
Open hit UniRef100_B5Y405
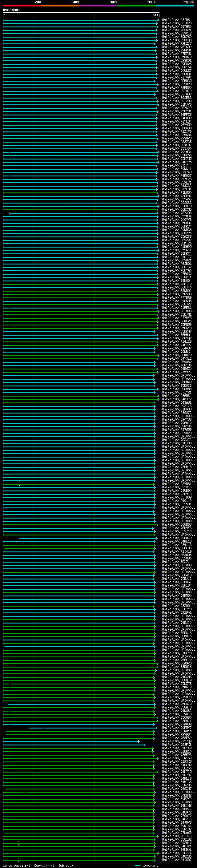pyautogui.click(x=177, y=200)
